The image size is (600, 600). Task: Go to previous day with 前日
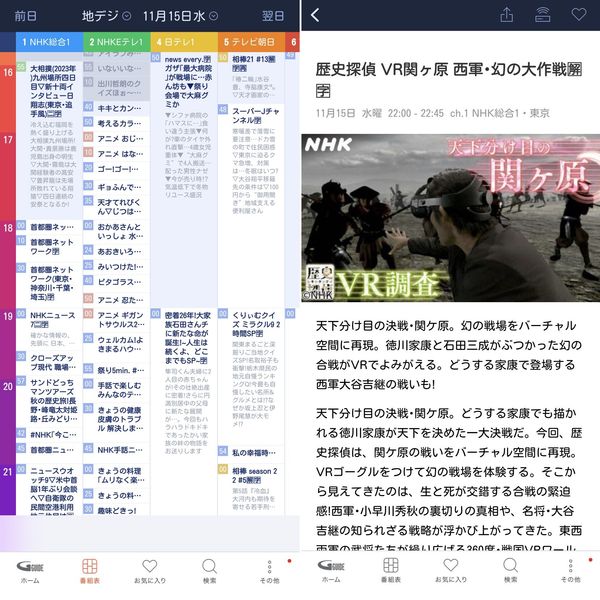click(x=26, y=16)
